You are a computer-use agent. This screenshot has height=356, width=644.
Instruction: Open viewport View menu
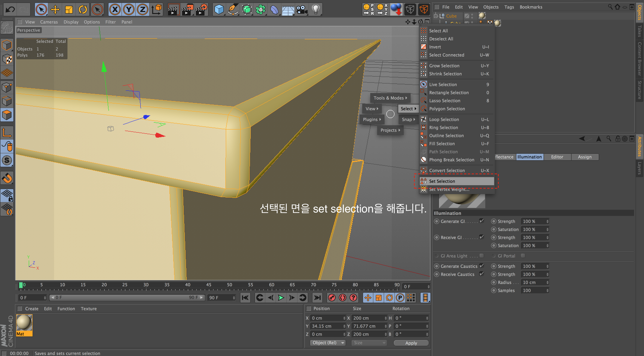(30, 22)
